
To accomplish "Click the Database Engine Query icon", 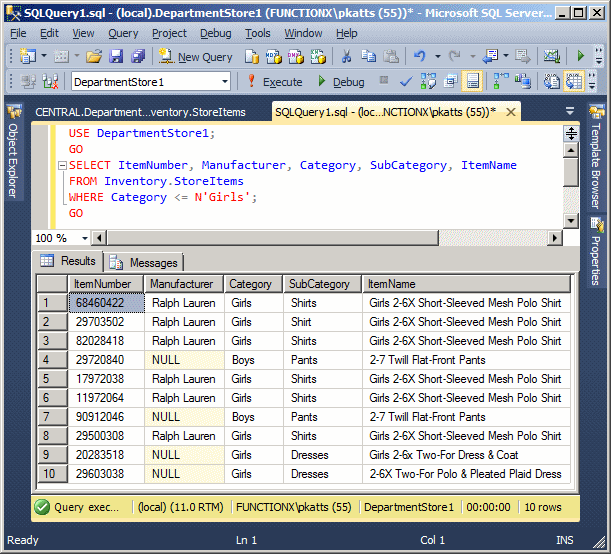I will (x=252, y=56).
